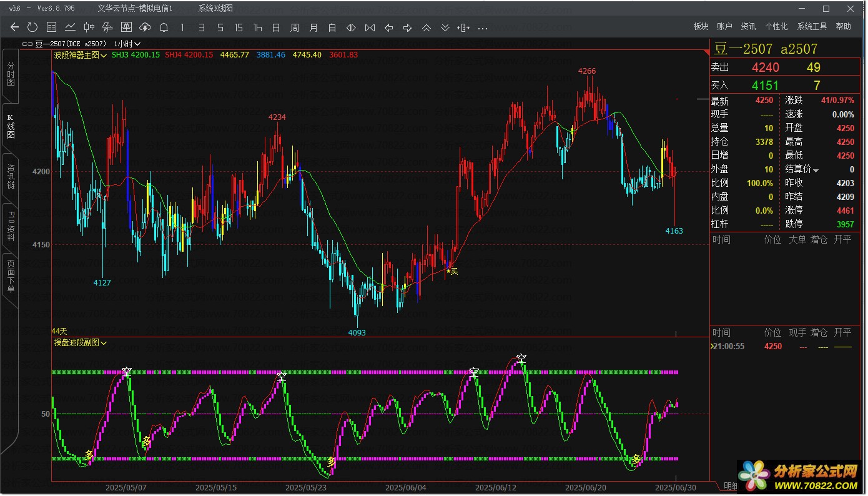Click the 买入 price 4151

coord(765,86)
